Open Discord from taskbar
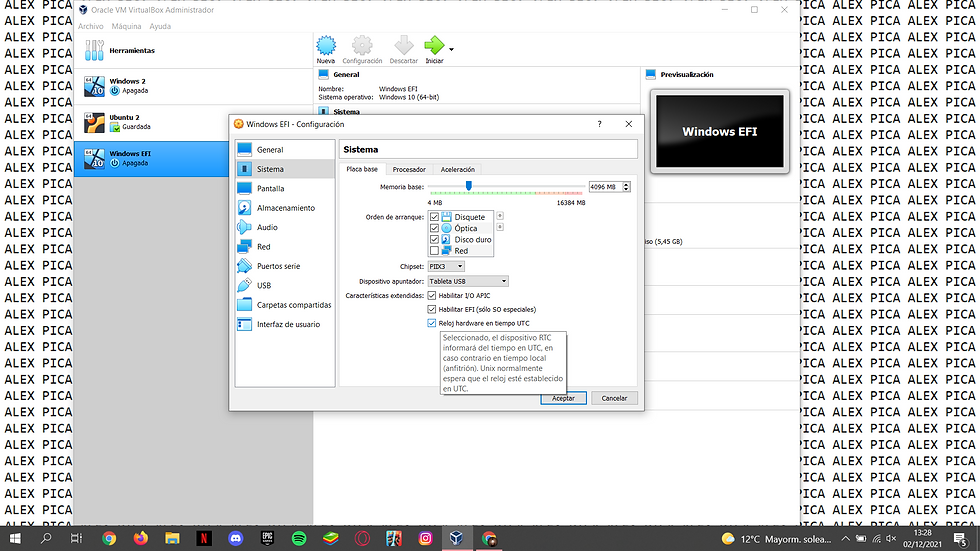The image size is (980, 551). [236, 539]
